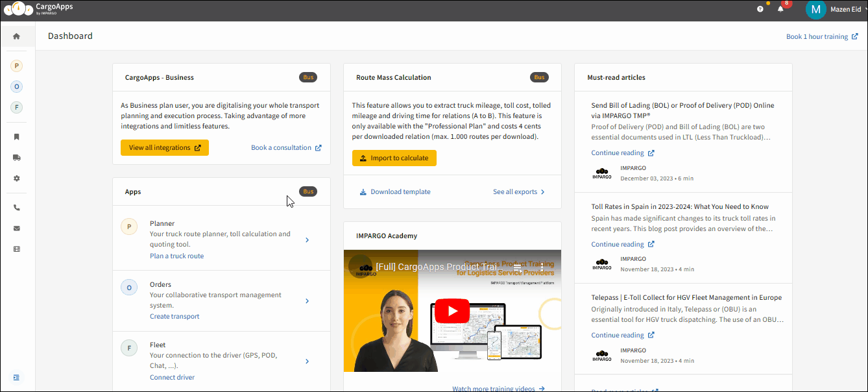Click the Bus badge on Route Mass Calculation
The width and height of the screenshot is (868, 392).
(x=539, y=77)
